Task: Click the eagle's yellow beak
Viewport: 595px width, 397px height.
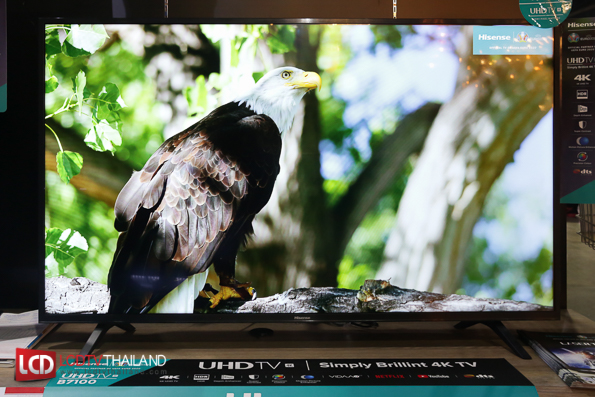Action: (307, 80)
